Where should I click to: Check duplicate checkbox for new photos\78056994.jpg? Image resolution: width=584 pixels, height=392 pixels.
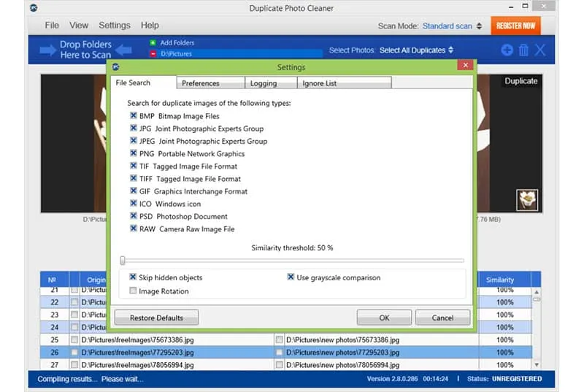pos(279,365)
